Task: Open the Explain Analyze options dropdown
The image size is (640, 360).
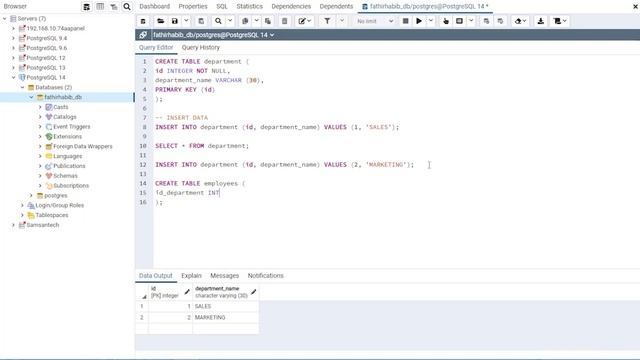Action: point(471,21)
